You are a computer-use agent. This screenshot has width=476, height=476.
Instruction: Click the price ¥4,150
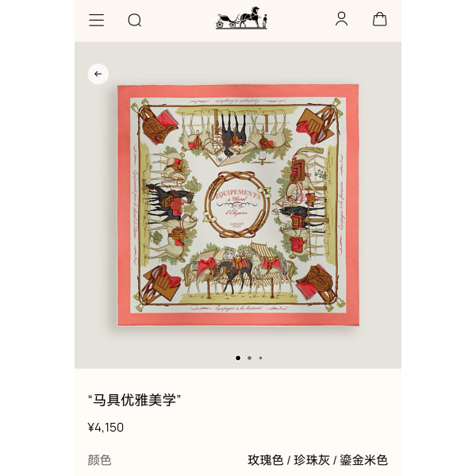106,428
